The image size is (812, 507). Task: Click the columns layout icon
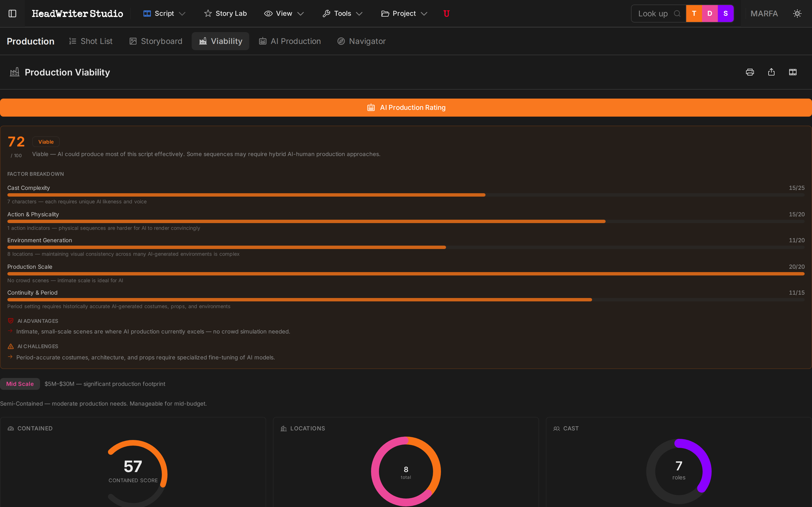[793, 72]
